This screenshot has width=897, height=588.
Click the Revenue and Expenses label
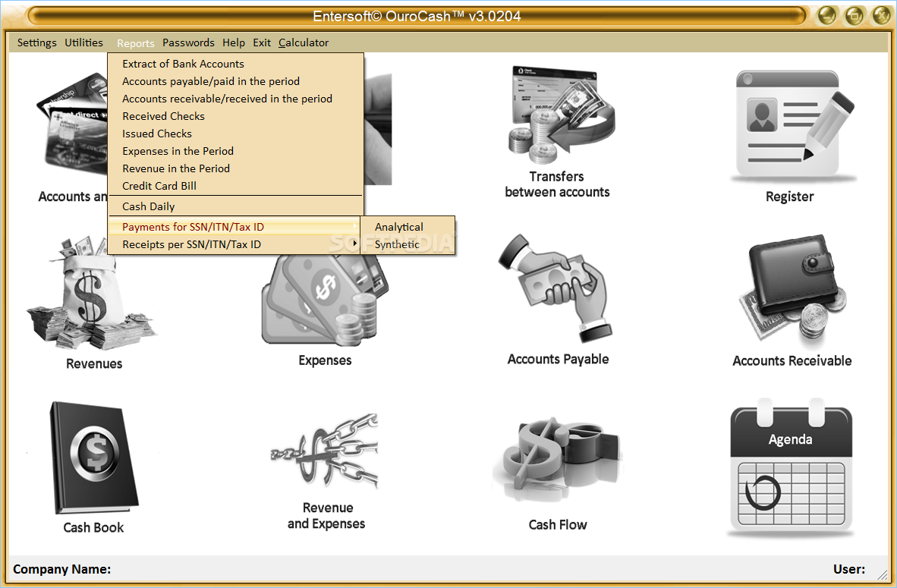(326, 515)
